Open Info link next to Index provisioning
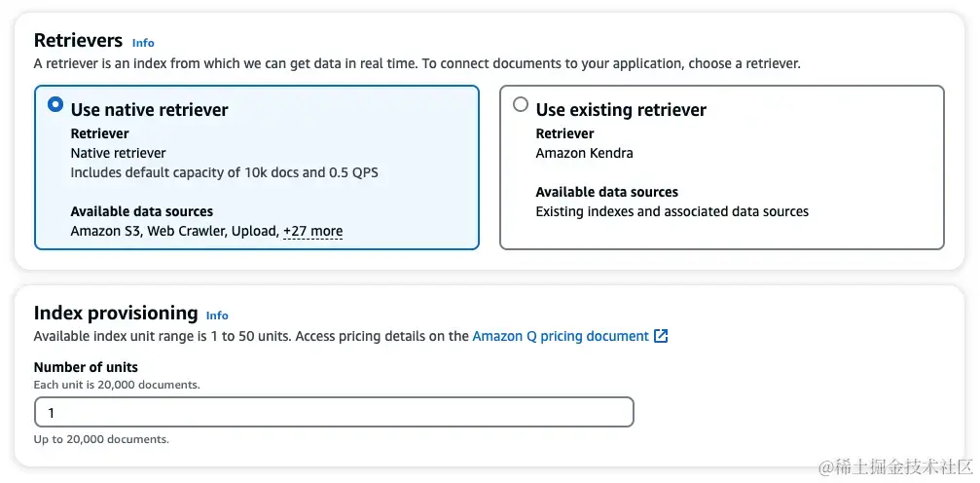Image resolution: width=980 pixels, height=483 pixels. pos(217,316)
